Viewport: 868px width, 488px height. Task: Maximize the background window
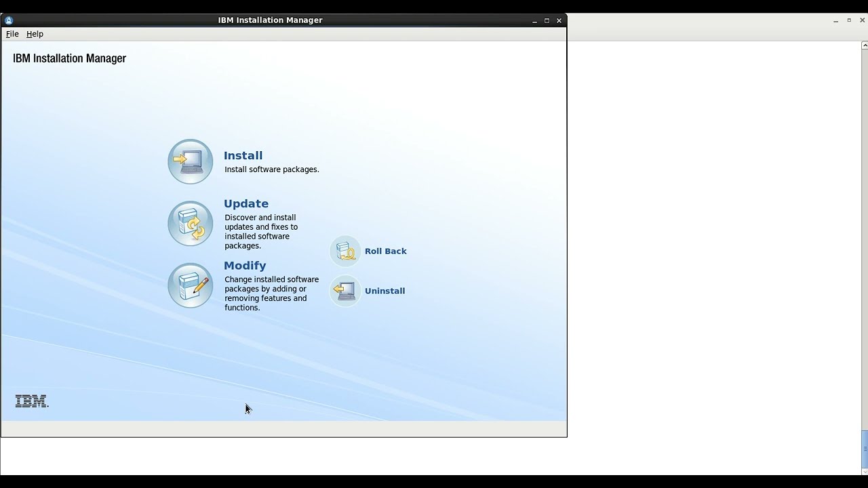point(849,20)
